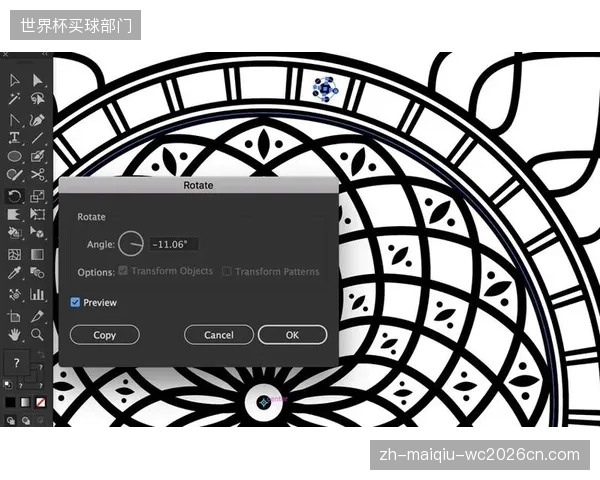600x480 pixels.
Task: Select the Lasso tool
Action: [37, 99]
